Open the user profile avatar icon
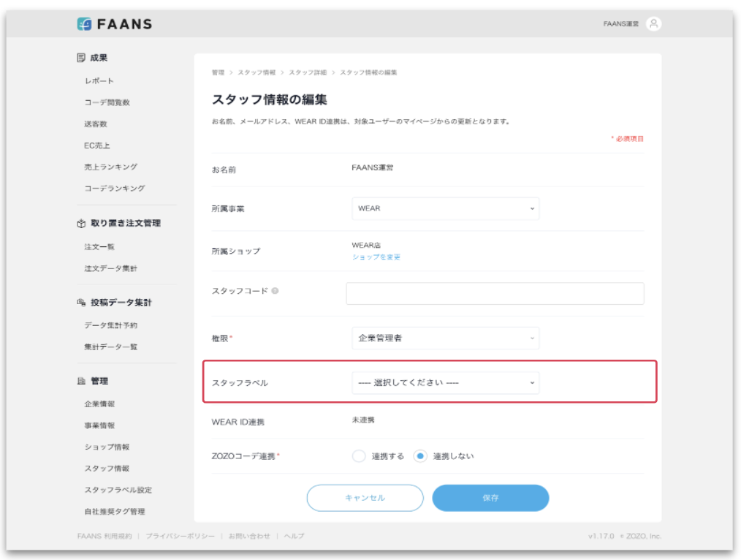This screenshot has width=741, height=560. (653, 24)
